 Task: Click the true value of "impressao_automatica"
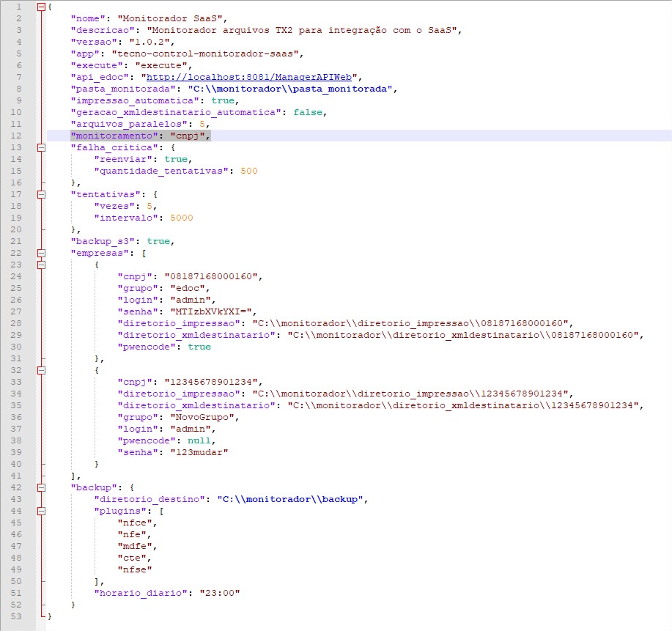tap(223, 100)
